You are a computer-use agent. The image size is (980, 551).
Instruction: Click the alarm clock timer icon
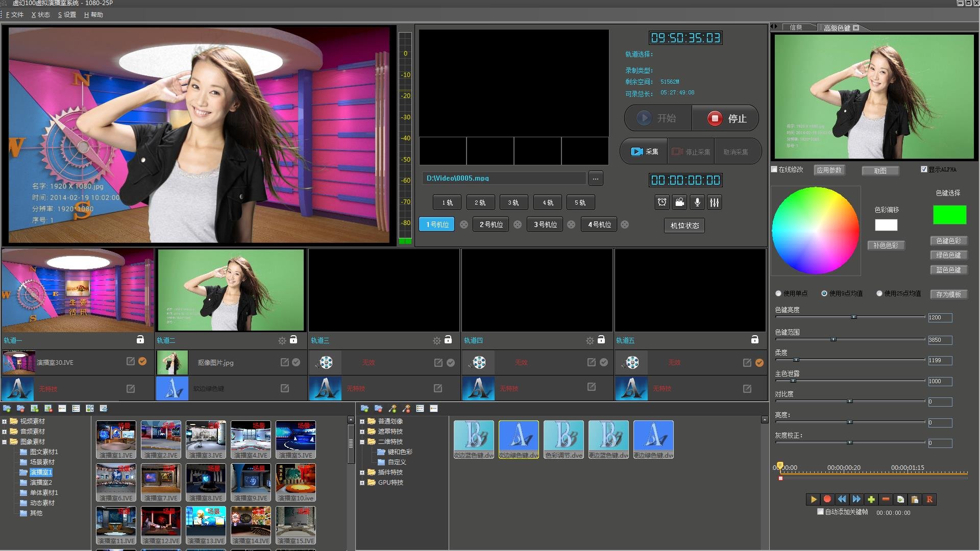662,203
